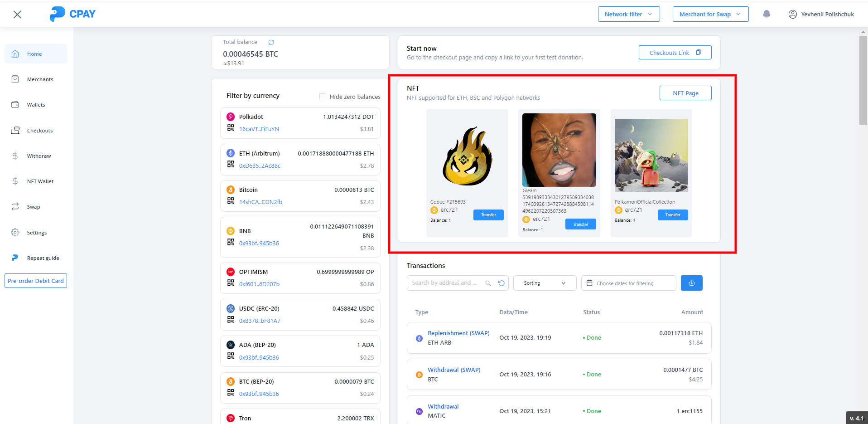Show QR code for Polkadot wallet
Image resolution: width=868 pixels, height=424 pixels.
point(231,128)
